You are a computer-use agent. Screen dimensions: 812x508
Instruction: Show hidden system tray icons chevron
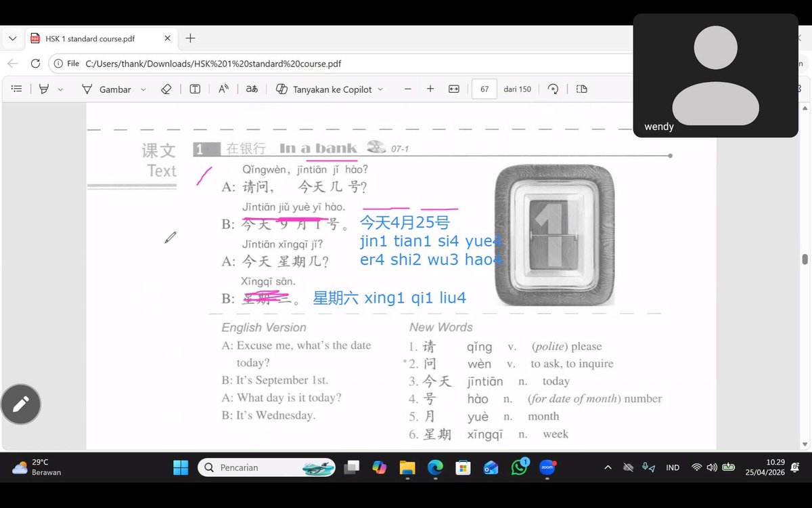pos(608,467)
